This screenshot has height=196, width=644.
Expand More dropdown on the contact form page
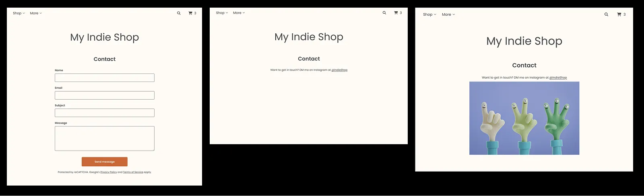pos(35,13)
